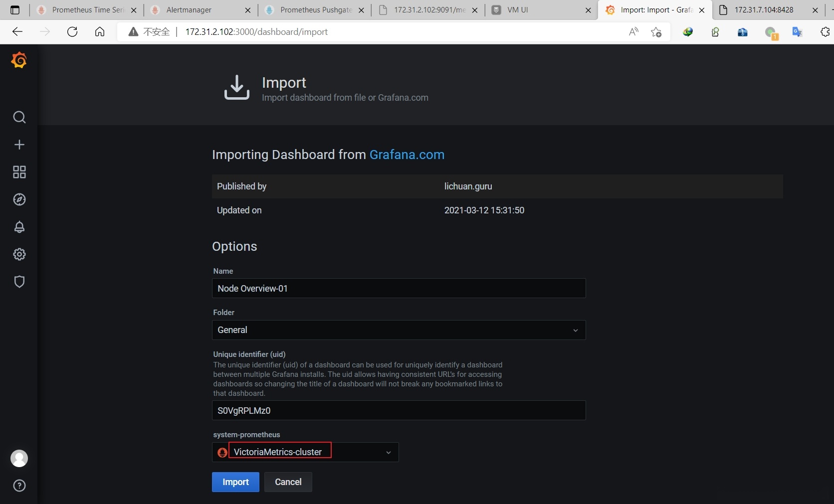
Task: Close the Prometheus Pushgateway tab
Action: 361,10
